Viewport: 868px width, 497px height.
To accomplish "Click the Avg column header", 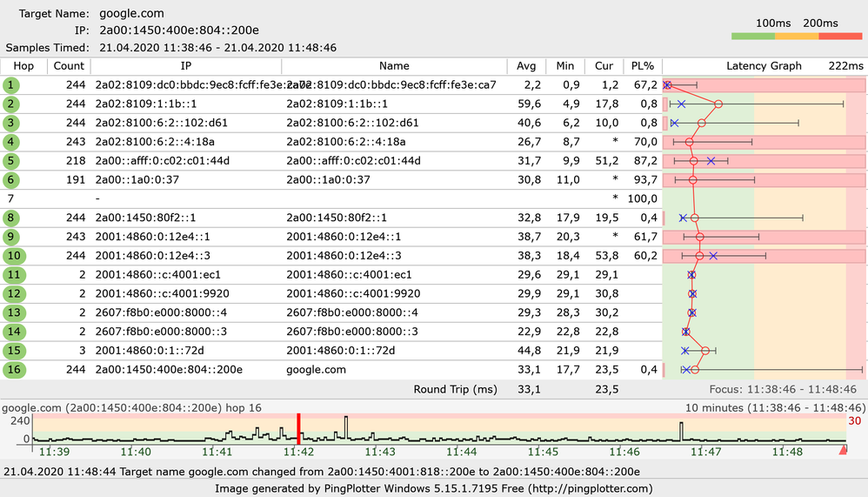I will pyautogui.click(x=526, y=66).
